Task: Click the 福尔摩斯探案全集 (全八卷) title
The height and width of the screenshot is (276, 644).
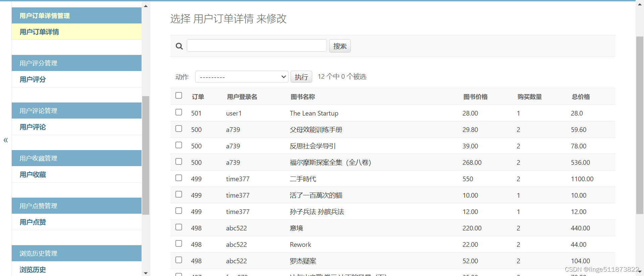Action: click(330, 162)
